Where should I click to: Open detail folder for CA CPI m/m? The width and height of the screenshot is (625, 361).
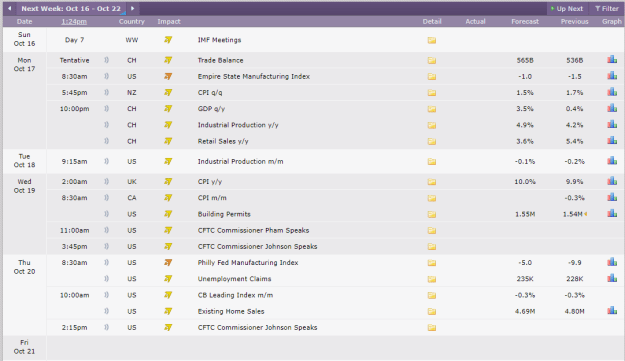tap(432, 198)
